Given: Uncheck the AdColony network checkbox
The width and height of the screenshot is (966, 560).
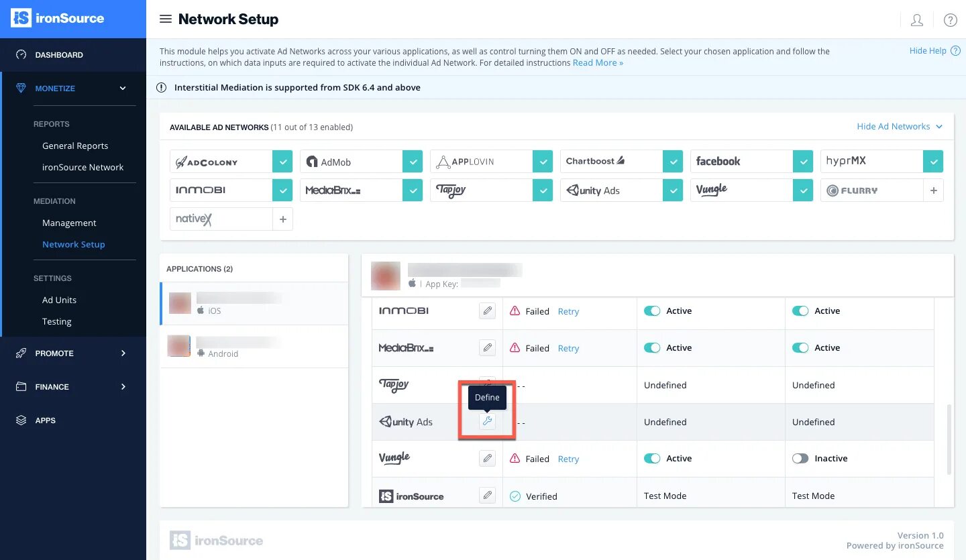Looking at the screenshot, I should point(282,162).
